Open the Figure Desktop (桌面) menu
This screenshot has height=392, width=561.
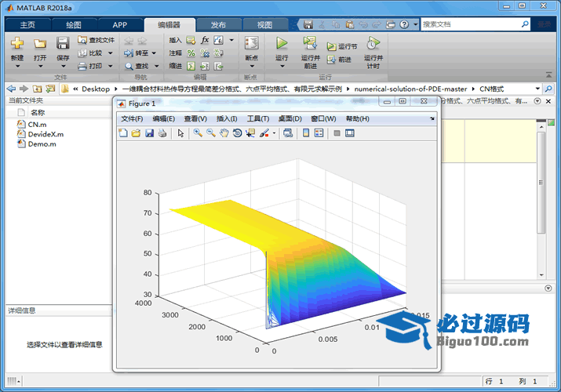tap(290, 118)
